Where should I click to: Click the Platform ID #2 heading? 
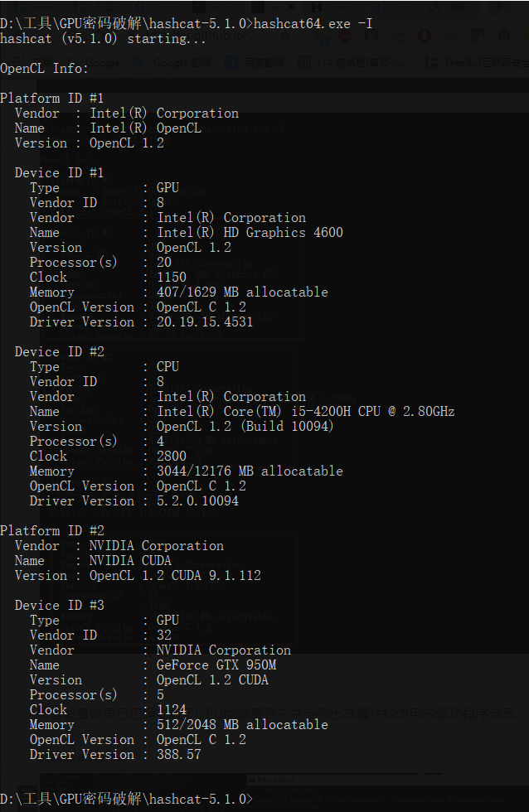click(52, 530)
